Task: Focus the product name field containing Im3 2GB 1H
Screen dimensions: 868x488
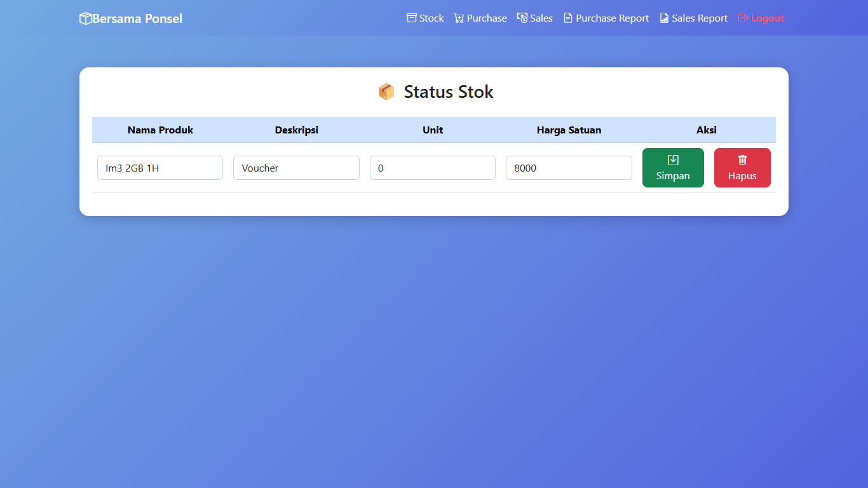Action: point(160,168)
